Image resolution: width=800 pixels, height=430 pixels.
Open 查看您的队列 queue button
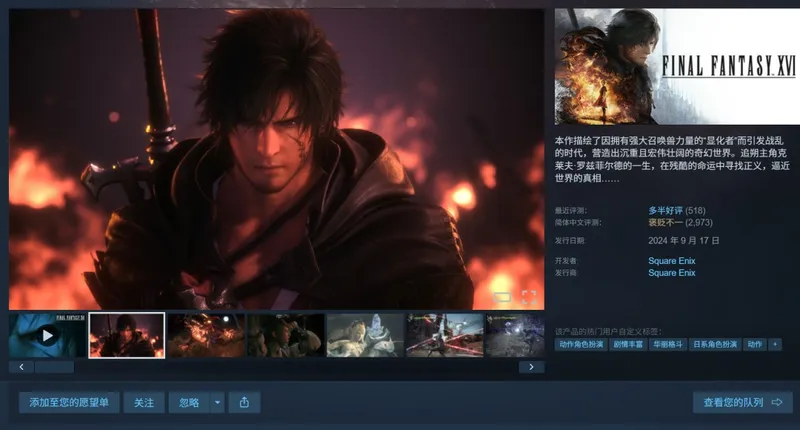tap(742, 402)
